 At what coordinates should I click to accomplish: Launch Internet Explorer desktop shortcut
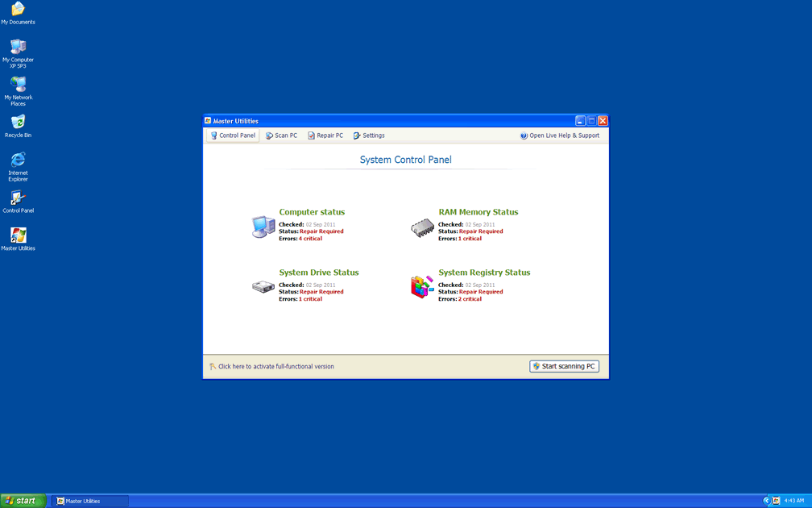(18, 160)
